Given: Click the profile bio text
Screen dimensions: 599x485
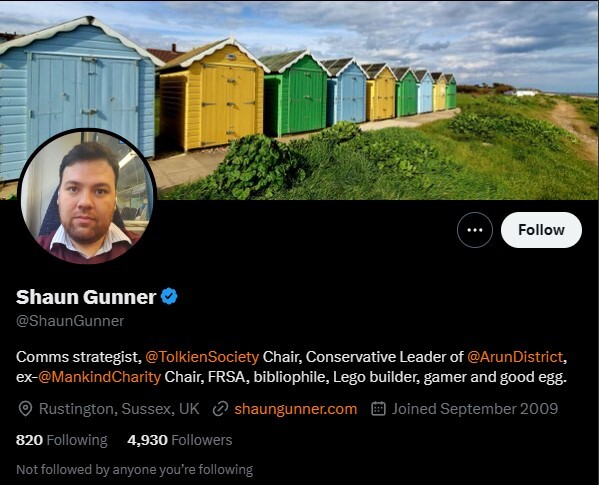Looking at the screenshot, I should coord(291,367).
